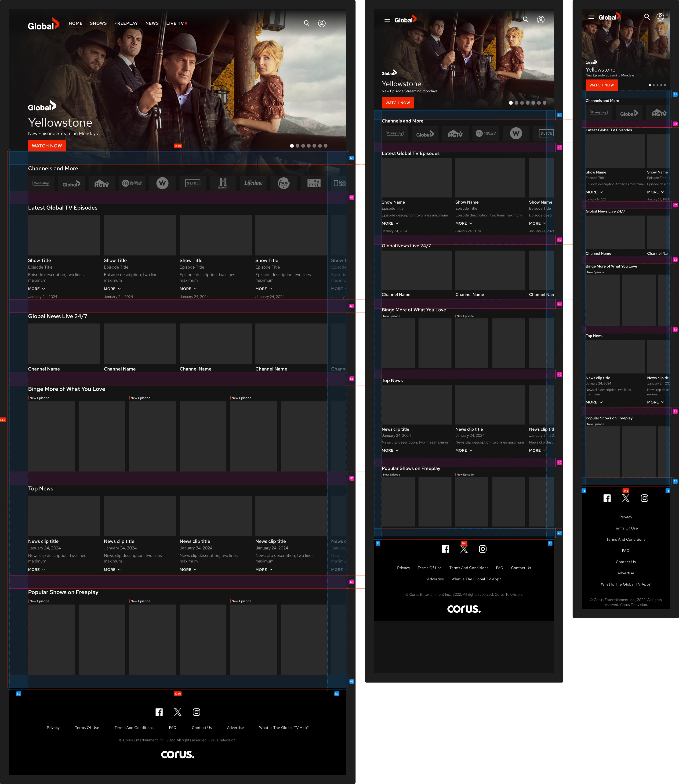
Task: Select the Freeplay logo in mobile channels row
Action: tap(599, 112)
